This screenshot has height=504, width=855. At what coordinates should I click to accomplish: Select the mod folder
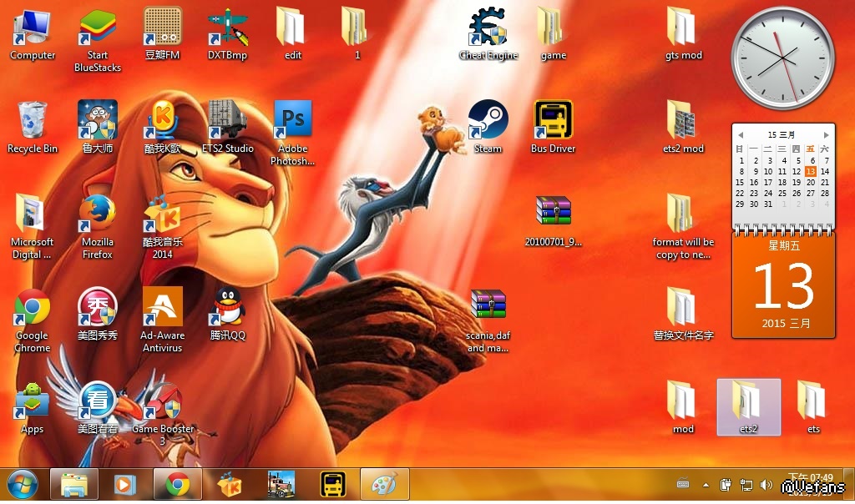pos(683,409)
